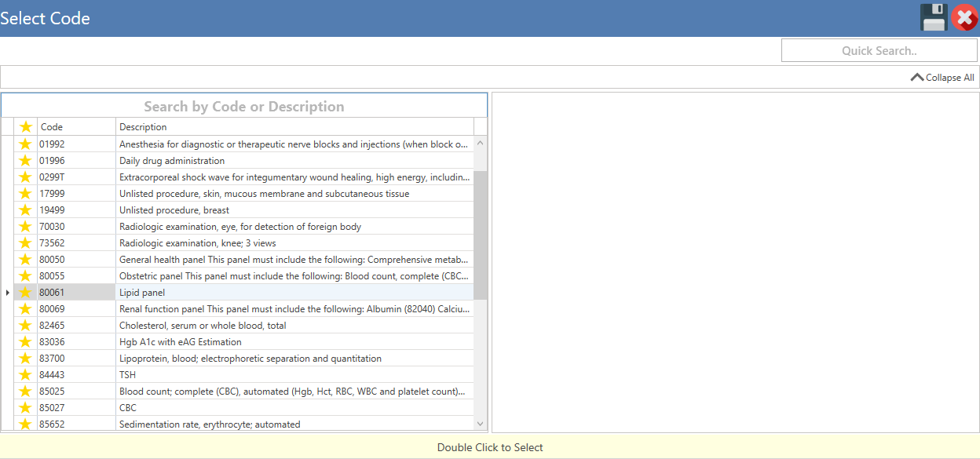The height and width of the screenshot is (459, 980).
Task: Collapse all groups with Collapse All
Action: pyautogui.click(x=942, y=78)
